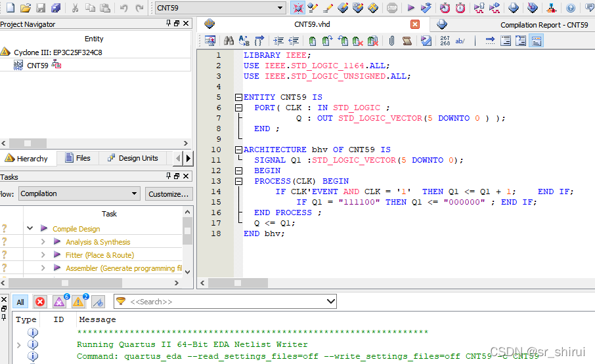This screenshot has width=595, height=364.
Task: Collapse the PROCESS(CLK) code fold
Action: pos(238,181)
